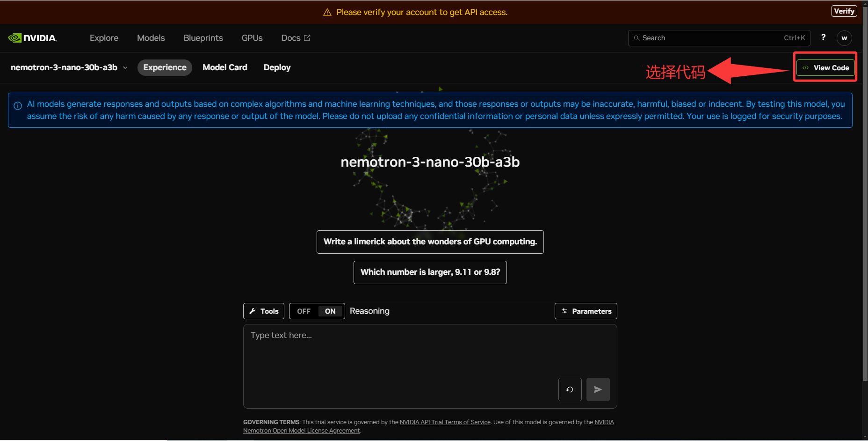Open the help question mark icon
This screenshot has height=441, width=868.
point(824,37)
